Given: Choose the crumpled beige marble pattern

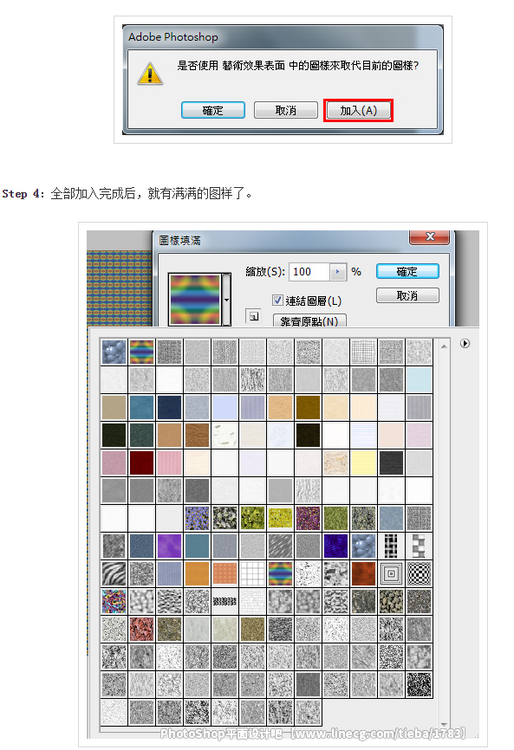Looking at the screenshot, I should 336,463.
